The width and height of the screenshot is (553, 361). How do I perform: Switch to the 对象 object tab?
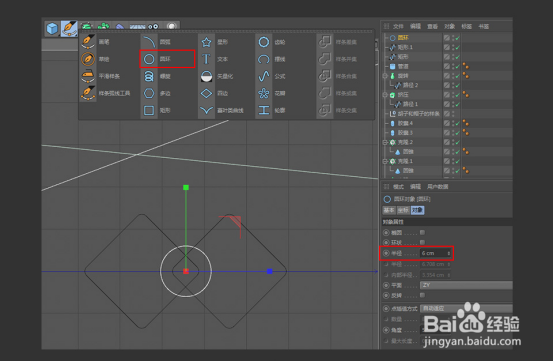[x=417, y=210]
